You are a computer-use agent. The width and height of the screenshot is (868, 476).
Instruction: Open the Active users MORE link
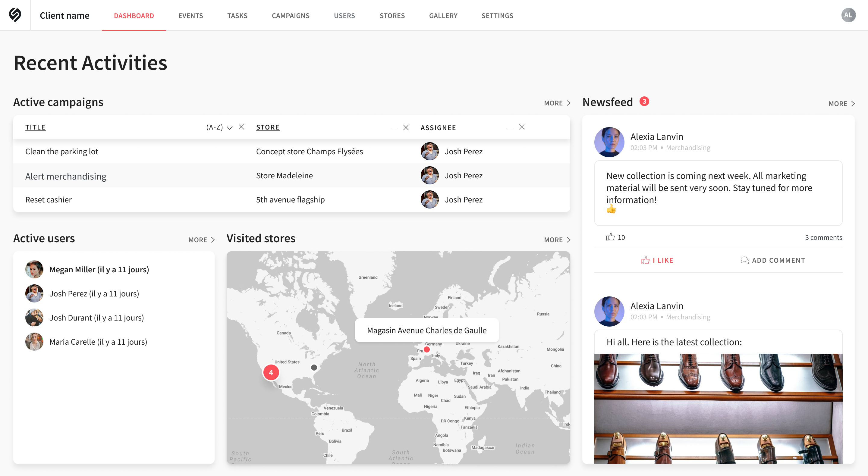[x=202, y=240]
